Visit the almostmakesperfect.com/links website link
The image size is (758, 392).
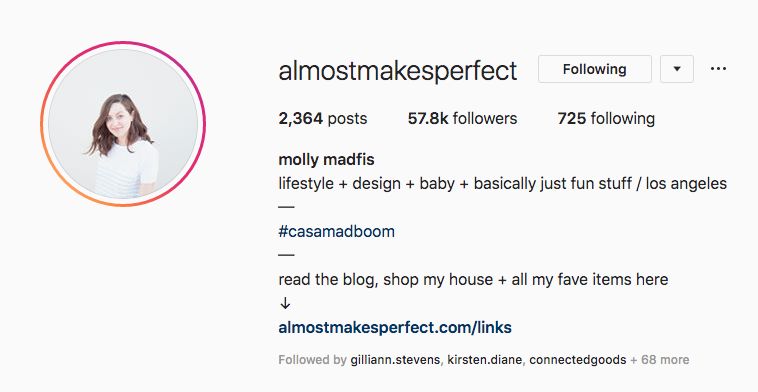click(x=395, y=327)
